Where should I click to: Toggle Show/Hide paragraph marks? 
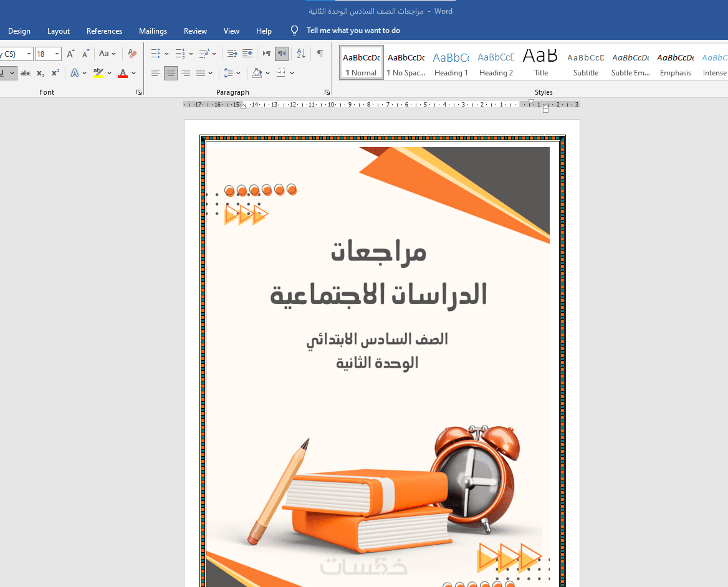coord(320,54)
